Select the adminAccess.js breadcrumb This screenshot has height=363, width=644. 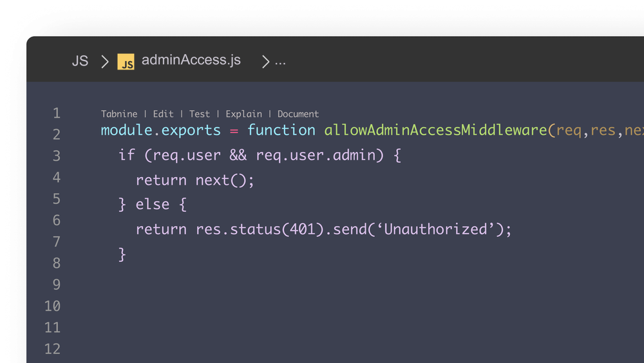(x=191, y=60)
